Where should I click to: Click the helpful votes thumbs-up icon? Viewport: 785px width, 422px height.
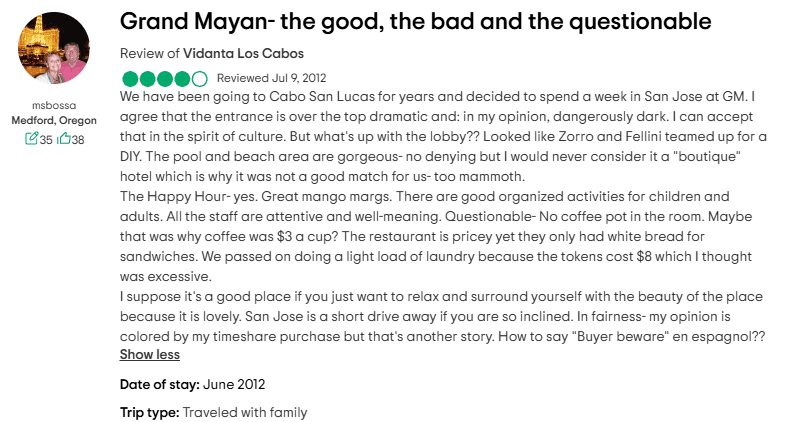pyautogui.click(x=64, y=139)
